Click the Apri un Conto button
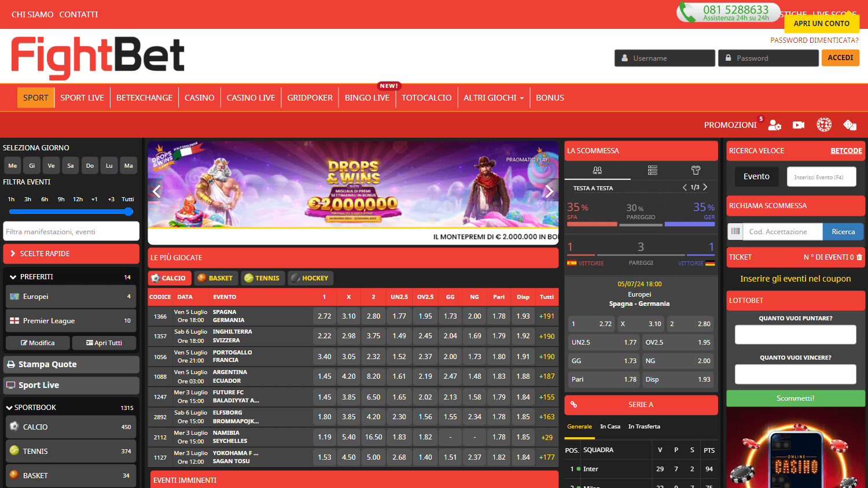The height and width of the screenshot is (488, 868). click(822, 23)
